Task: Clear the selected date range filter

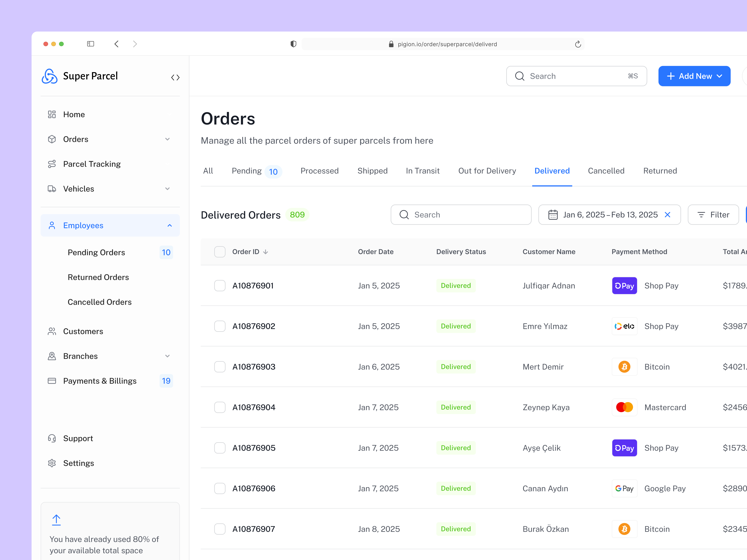Action: pos(668,215)
